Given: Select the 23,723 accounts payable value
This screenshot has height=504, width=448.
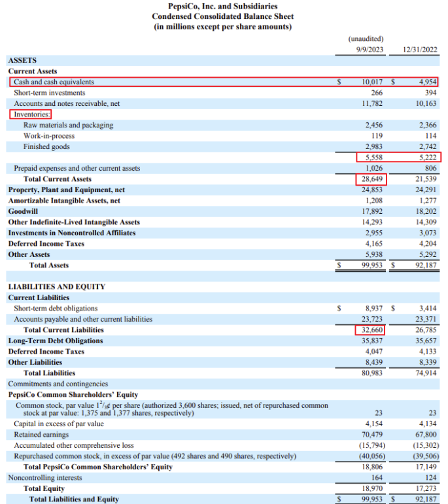Looking at the screenshot, I should tap(372, 319).
